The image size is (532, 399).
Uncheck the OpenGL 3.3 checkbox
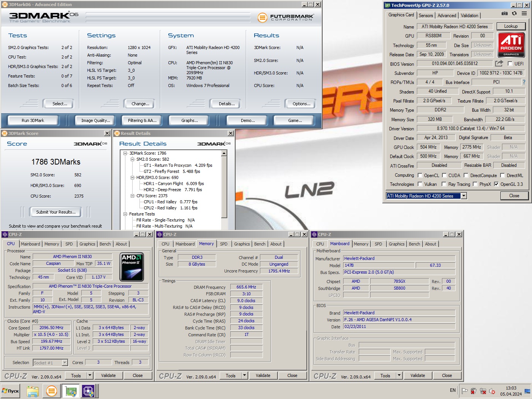pos(496,184)
